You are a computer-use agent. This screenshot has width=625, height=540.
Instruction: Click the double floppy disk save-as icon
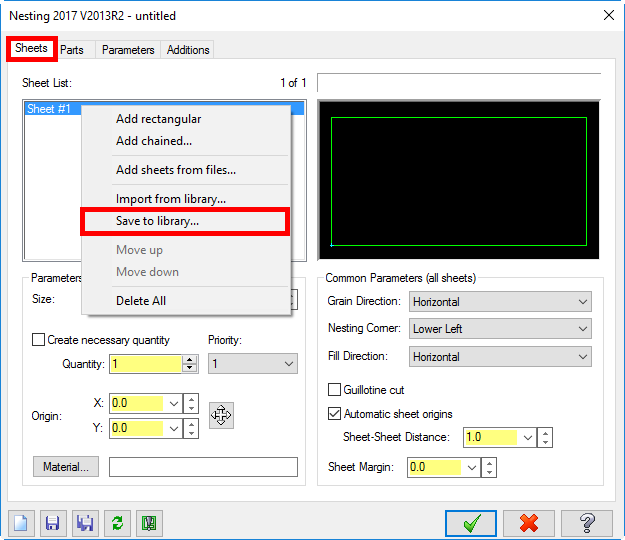click(85, 523)
